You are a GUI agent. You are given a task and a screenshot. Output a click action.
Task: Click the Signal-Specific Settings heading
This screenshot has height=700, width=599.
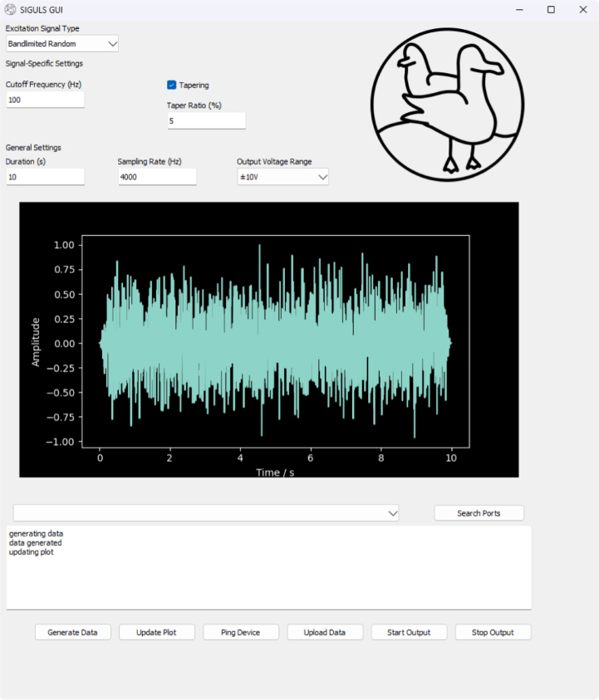pyautogui.click(x=44, y=63)
